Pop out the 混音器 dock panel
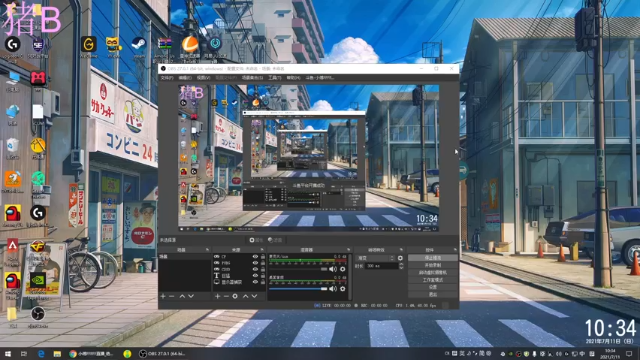 pyautogui.click(x=348, y=250)
